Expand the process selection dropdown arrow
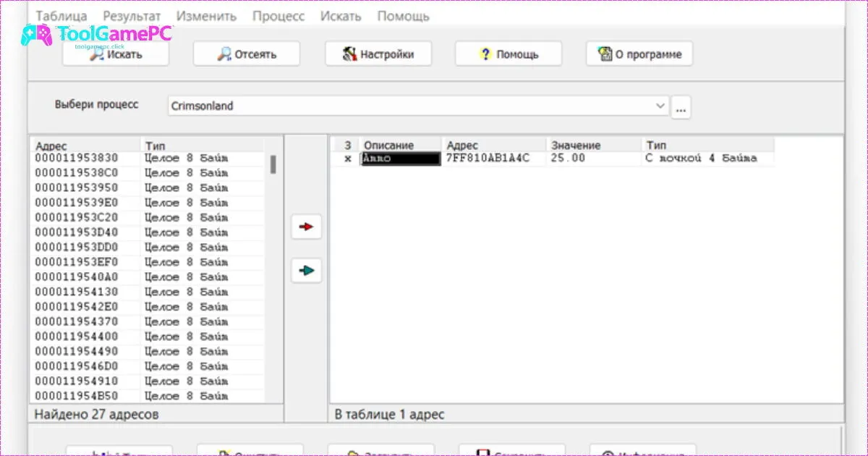 [x=660, y=106]
